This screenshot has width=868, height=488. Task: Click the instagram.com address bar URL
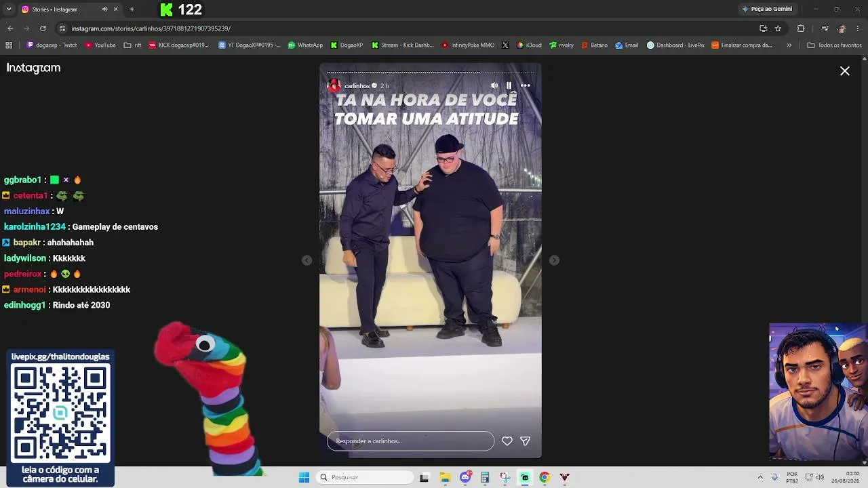(x=151, y=28)
